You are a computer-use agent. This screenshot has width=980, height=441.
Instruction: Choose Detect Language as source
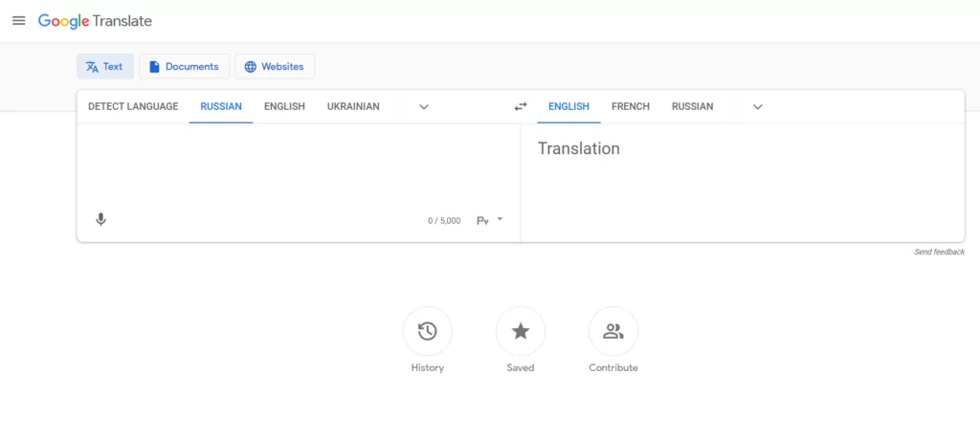(133, 107)
